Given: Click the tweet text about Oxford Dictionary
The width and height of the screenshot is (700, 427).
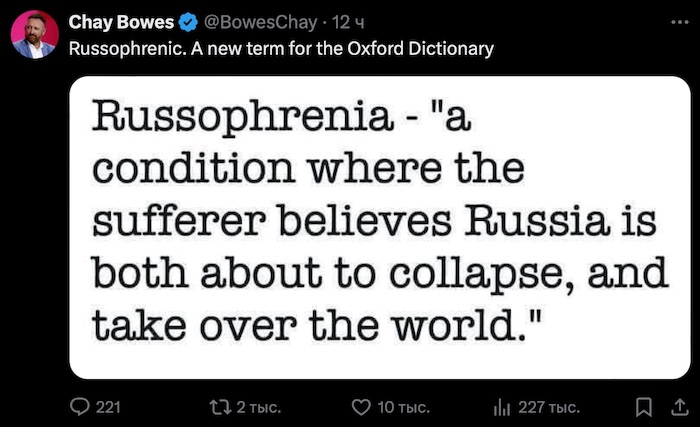Looking at the screenshot, I should point(281,48).
